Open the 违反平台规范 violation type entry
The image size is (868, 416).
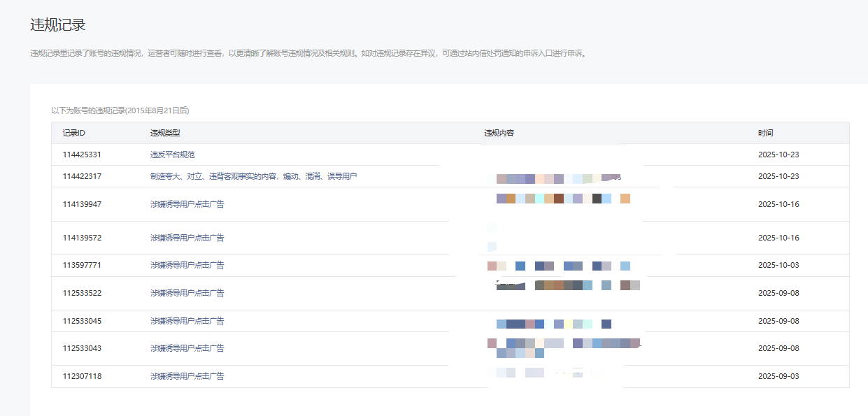(172, 155)
